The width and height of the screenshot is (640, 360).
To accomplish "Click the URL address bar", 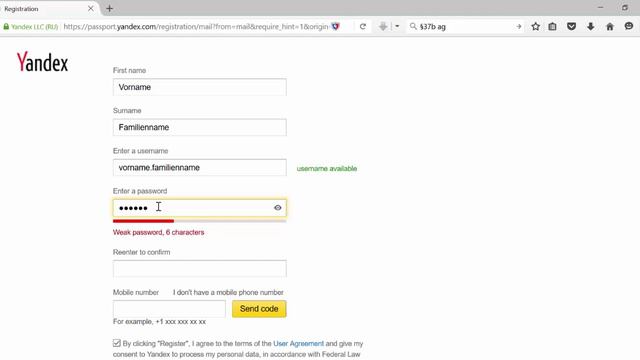I will tap(196, 27).
